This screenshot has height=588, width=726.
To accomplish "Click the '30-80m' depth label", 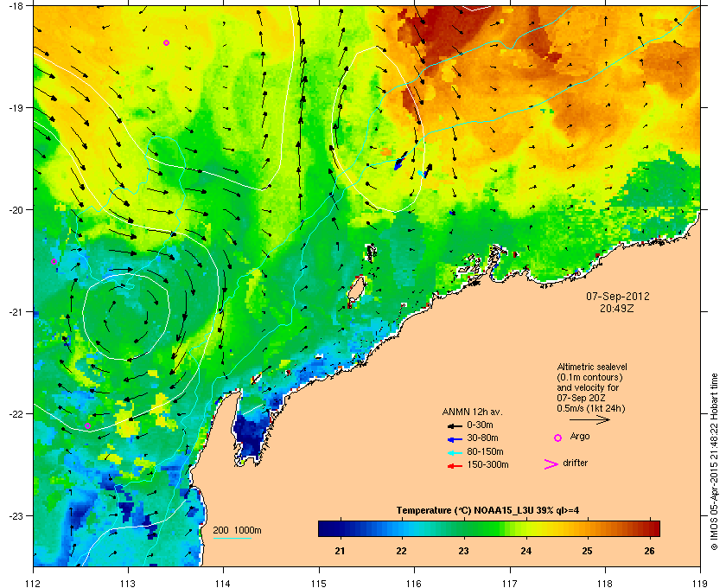I will point(482,438).
